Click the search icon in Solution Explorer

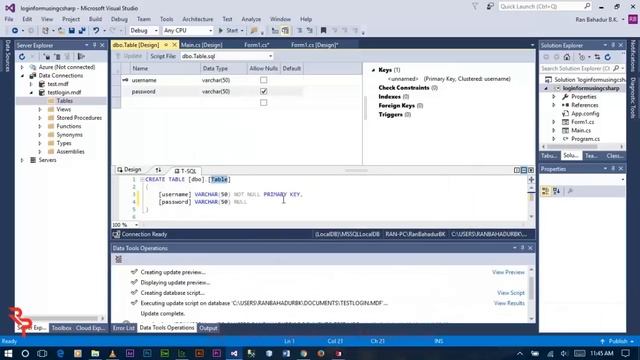(x=616, y=69)
